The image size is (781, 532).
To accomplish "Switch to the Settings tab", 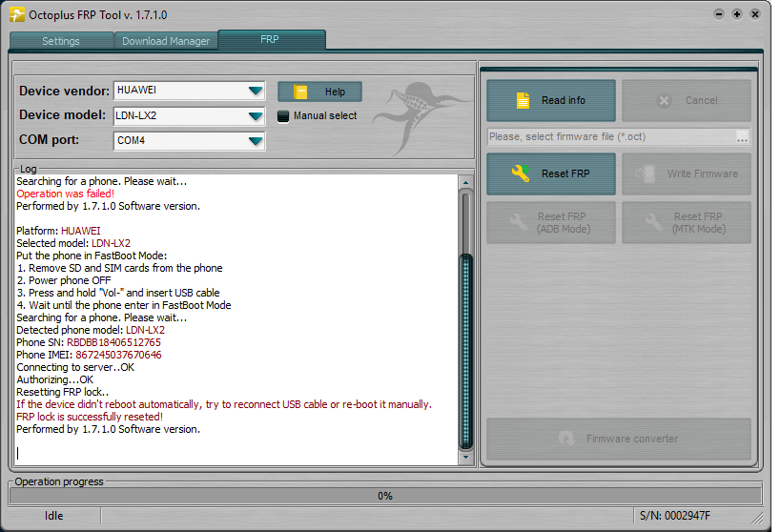I will pyautogui.click(x=61, y=41).
